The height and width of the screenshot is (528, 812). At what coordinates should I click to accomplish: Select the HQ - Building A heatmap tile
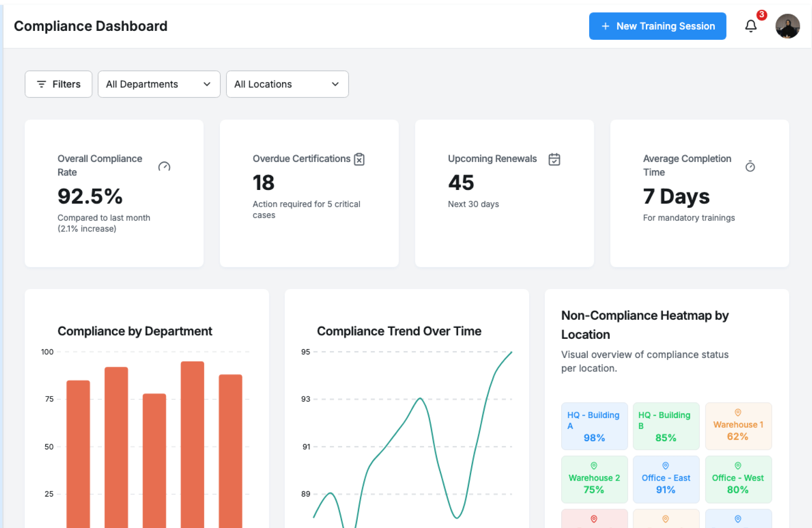point(594,426)
